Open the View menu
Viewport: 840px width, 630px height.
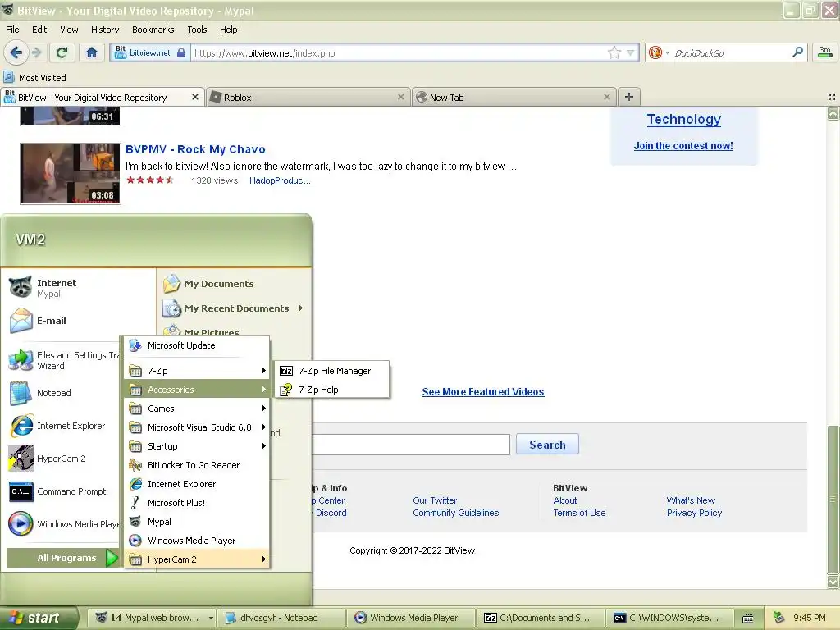(69, 30)
